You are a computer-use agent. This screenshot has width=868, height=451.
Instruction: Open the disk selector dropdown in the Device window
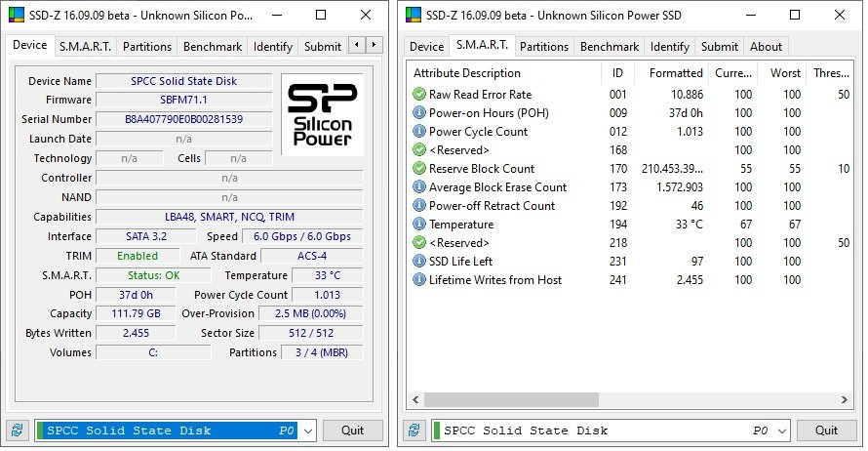coord(307,430)
